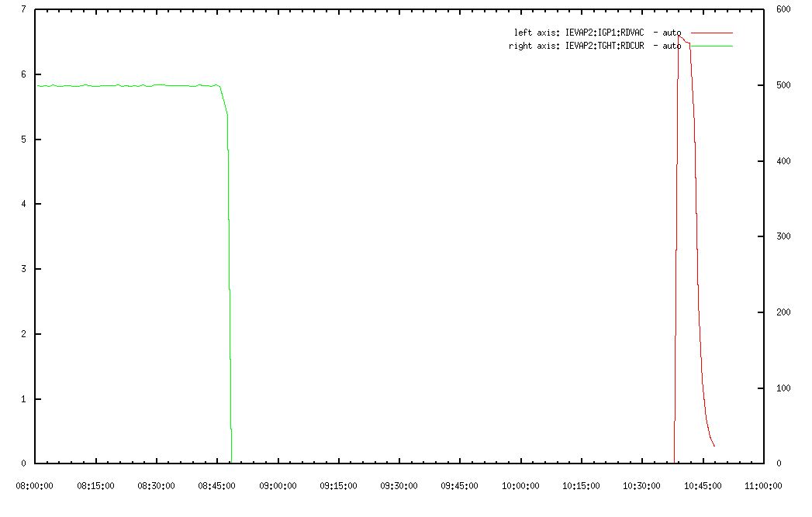Click the 10:30:00 time axis label
The image size is (812, 517).
click(x=641, y=486)
